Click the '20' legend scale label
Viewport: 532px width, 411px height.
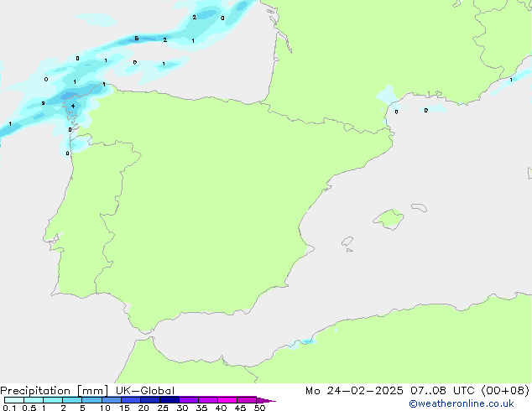click(x=143, y=408)
